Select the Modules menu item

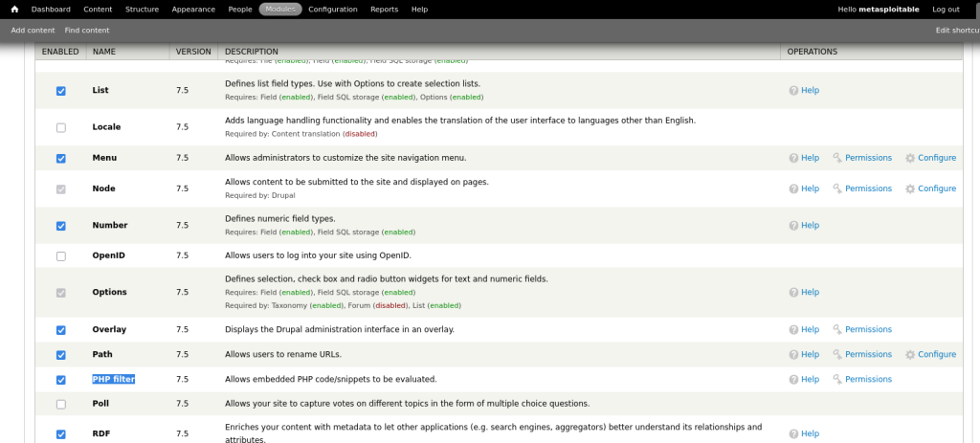(280, 10)
